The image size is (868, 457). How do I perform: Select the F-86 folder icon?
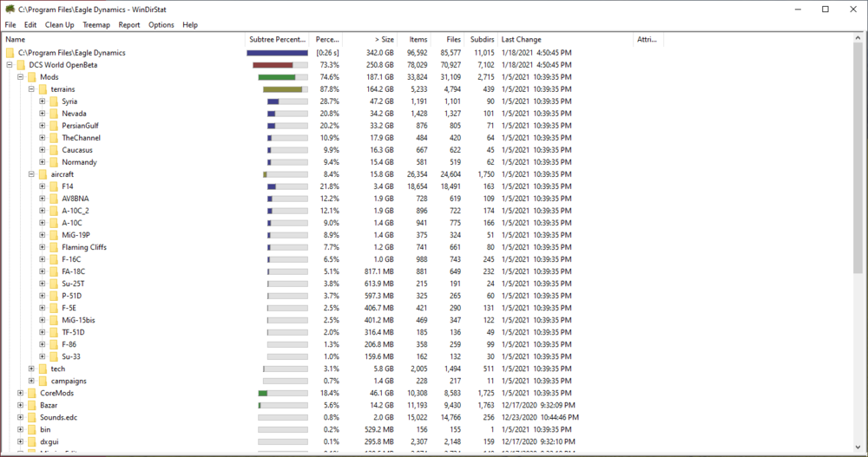coord(54,344)
